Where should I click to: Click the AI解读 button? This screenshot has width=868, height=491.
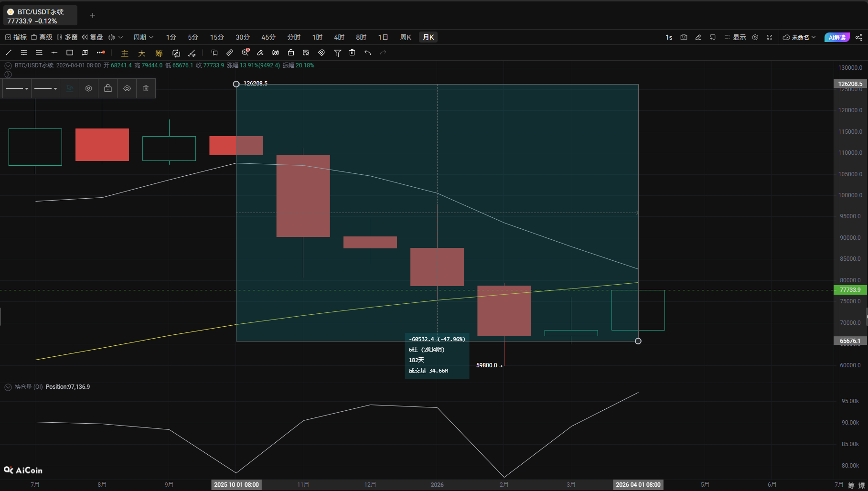[x=836, y=37]
